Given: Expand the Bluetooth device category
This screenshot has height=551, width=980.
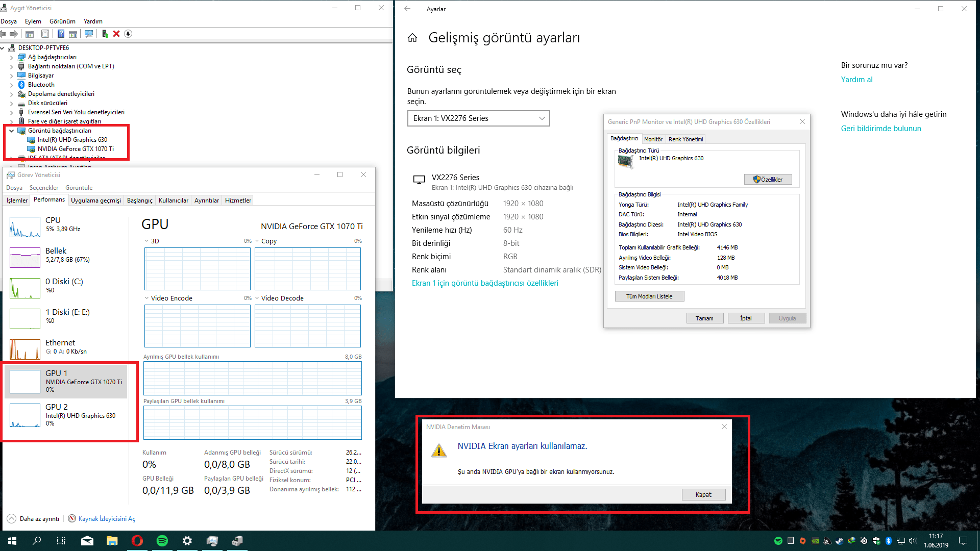Looking at the screenshot, I should [11, 85].
